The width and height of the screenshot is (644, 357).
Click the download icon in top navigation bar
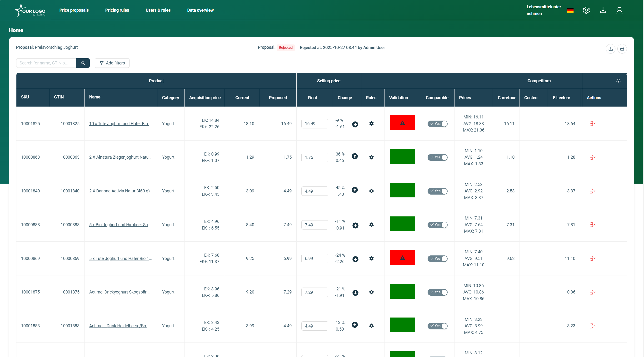coord(603,10)
